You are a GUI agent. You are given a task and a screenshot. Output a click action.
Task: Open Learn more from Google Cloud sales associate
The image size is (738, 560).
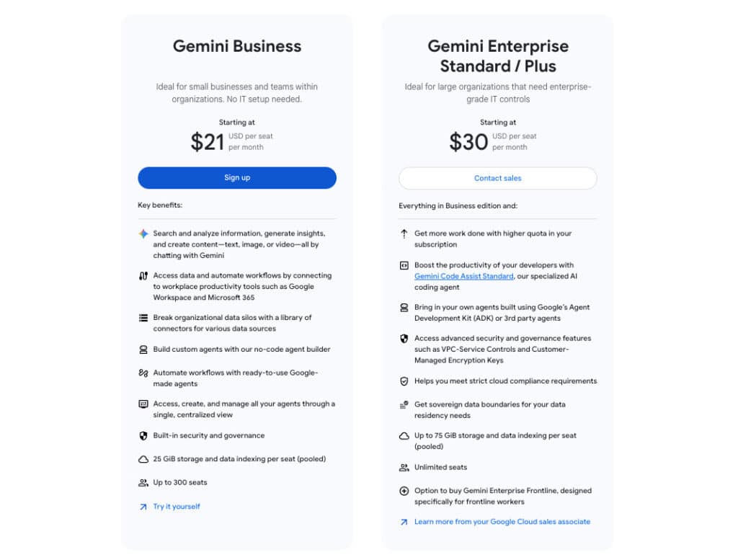click(502, 522)
